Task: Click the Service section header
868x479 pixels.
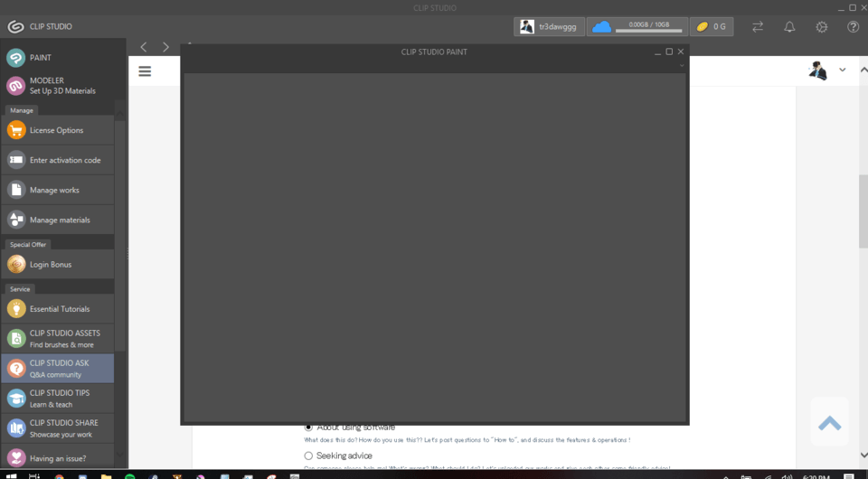Action: (20, 288)
